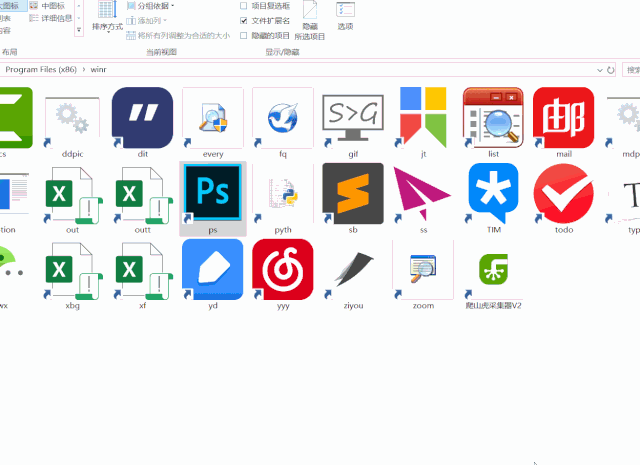
Task: Open the todo red checkmark shortcut
Action: pos(564,199)
